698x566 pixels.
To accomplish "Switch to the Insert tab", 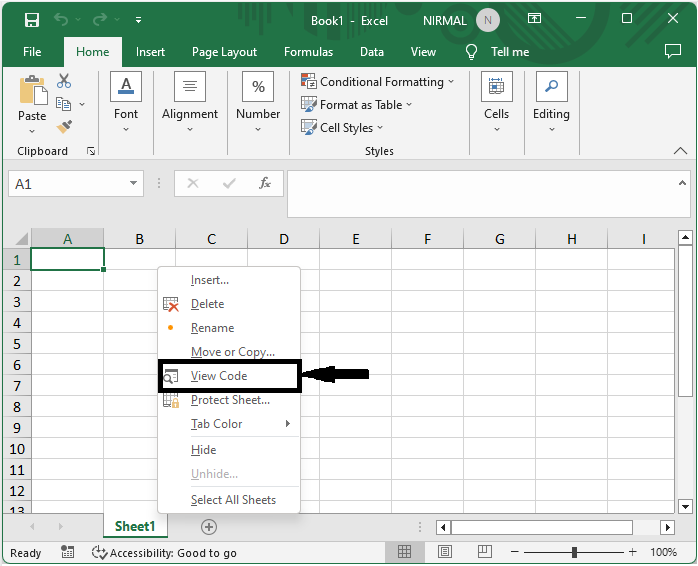I will tap(150, 52).
